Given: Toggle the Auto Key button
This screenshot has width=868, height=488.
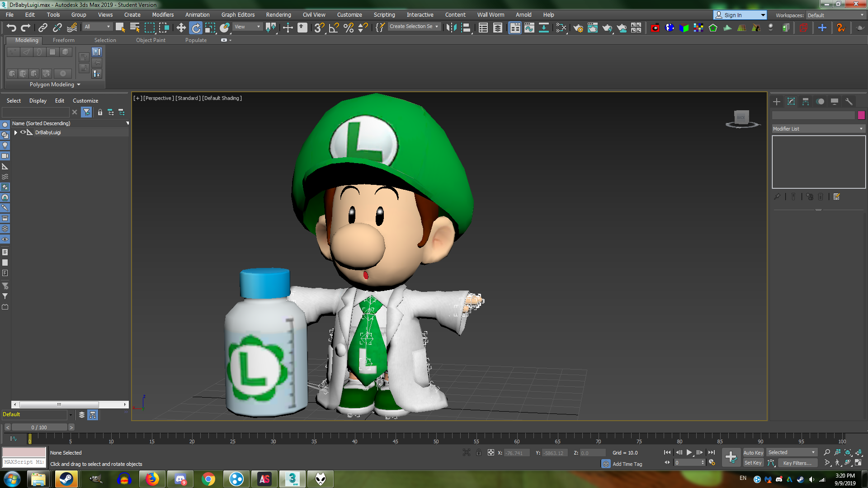Looking at the screenshot, I should coord(753,452).
